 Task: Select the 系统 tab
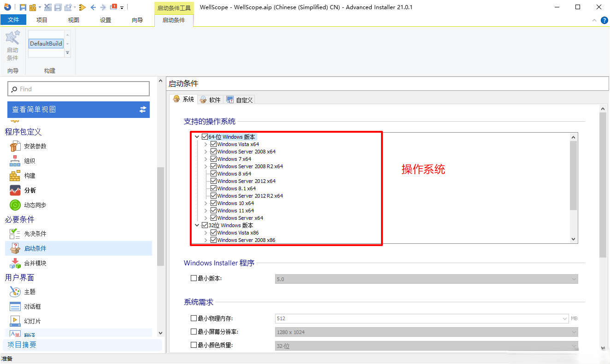tap(183, 99)
